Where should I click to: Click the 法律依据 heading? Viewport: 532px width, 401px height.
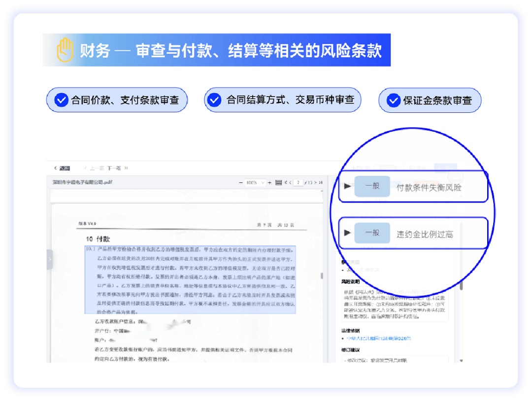350,331
